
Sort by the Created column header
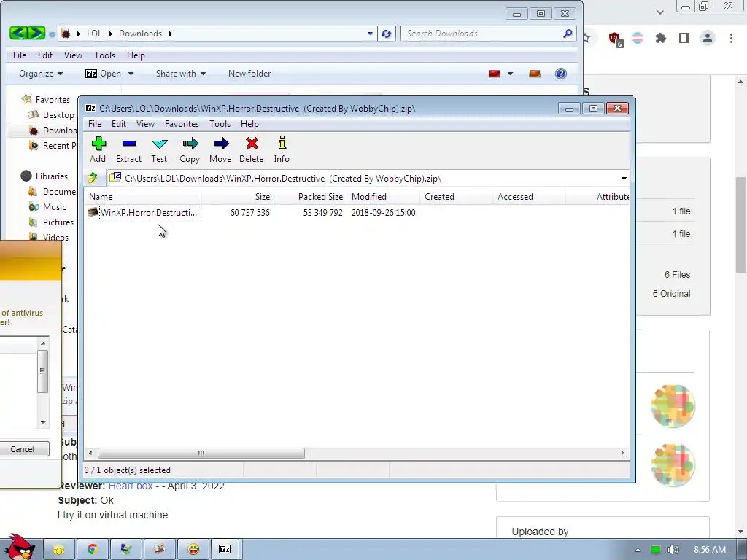tap(457, 197)
